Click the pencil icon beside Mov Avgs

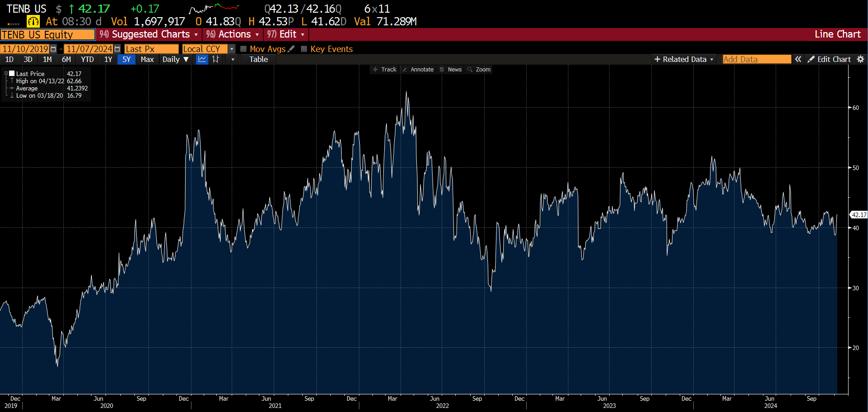(x=291, y=49)
